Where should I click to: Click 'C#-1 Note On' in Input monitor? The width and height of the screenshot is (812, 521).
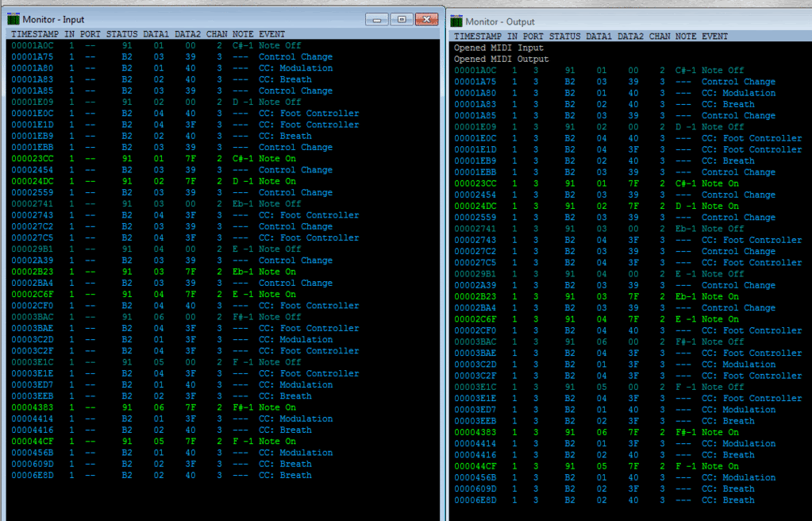point(264,159)
